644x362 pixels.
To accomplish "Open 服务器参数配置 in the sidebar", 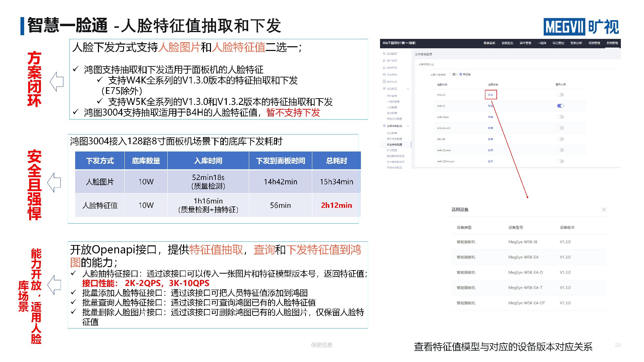I will coord(396,156).
